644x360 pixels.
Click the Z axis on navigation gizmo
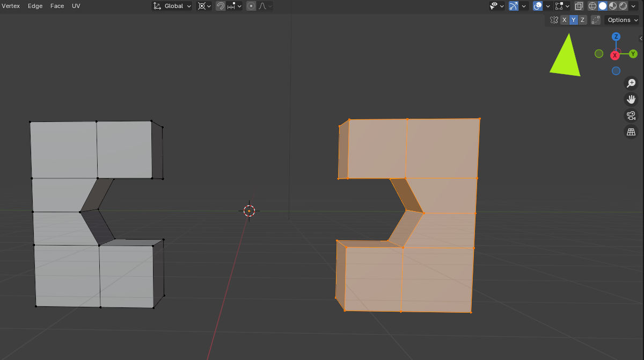[x=616, y=37]
